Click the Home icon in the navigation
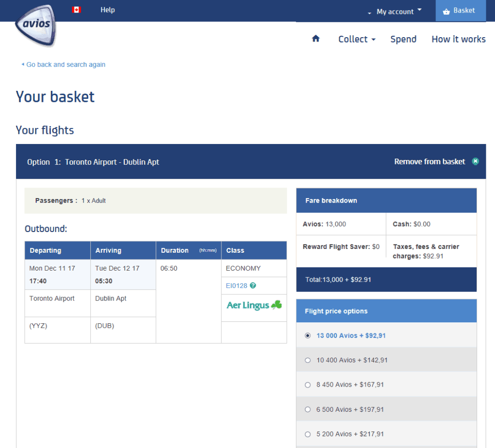The width and height of the screenshot is (495, 448). pyautogui.click(x=316, y=39)
